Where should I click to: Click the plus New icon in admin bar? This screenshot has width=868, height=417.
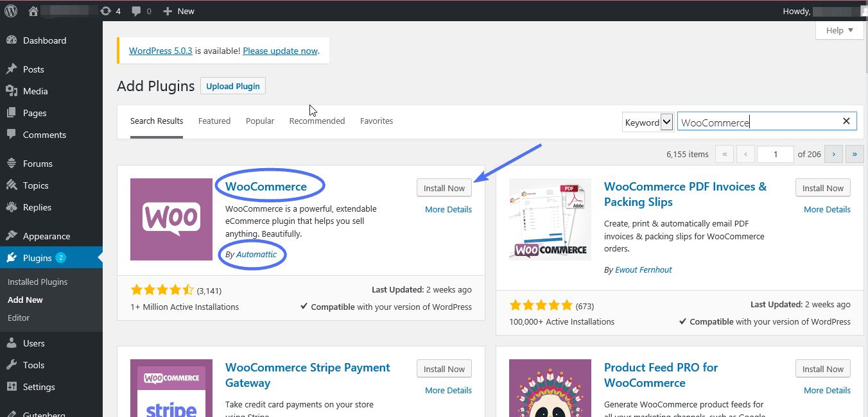pyautogui.click(x=178, y=11)
